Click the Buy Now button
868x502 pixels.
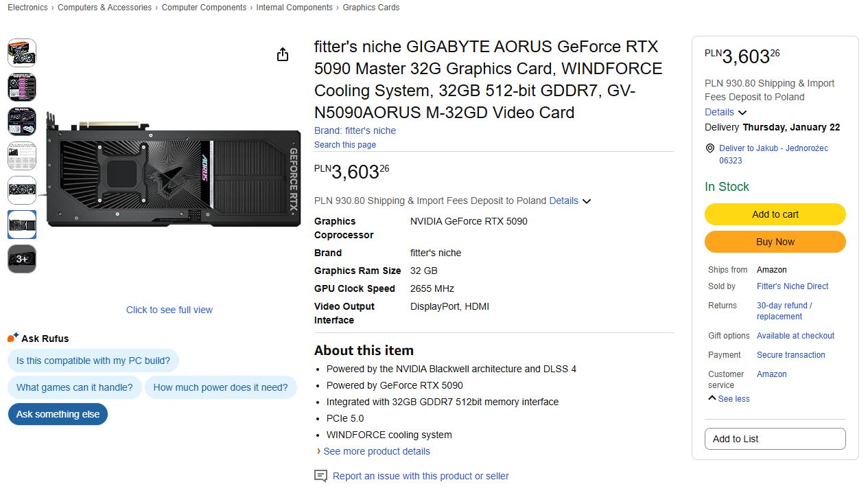point(775,242)
